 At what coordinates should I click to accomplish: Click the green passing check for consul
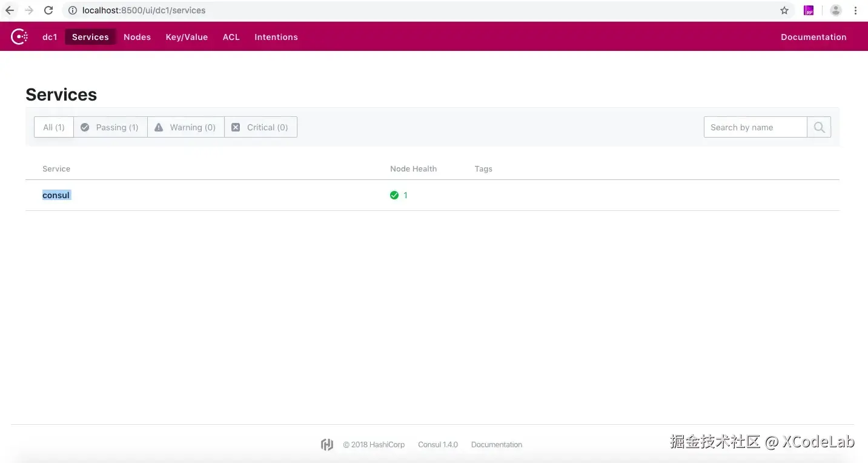click(x=394, y=195)
